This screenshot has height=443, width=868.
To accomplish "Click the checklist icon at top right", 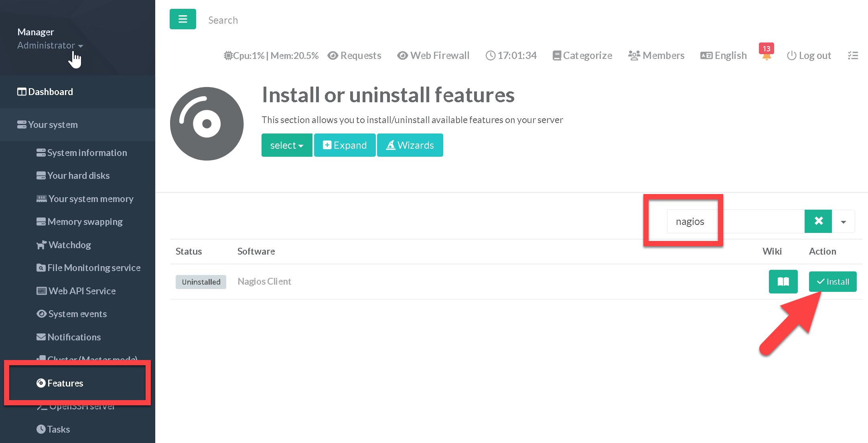I will [853, 55].
